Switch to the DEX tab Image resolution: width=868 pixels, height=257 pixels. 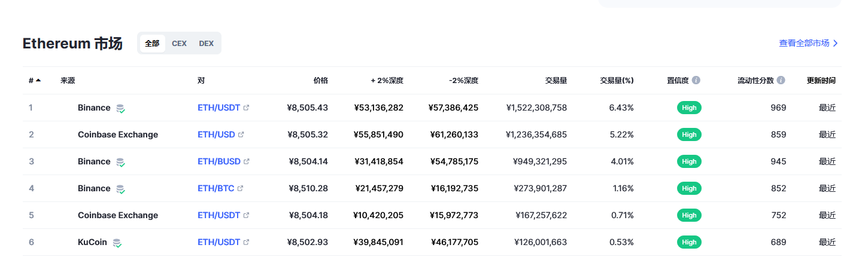point(206,44)
